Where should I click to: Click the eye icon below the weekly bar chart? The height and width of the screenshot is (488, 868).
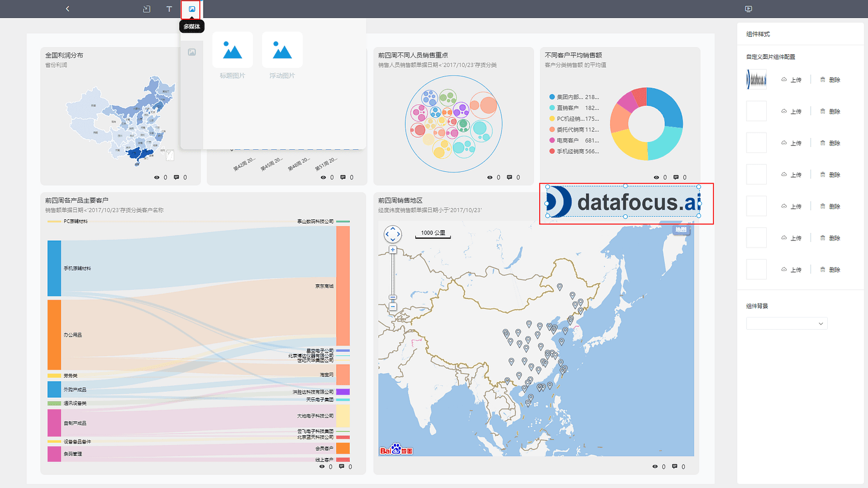[x=323, y=177]
